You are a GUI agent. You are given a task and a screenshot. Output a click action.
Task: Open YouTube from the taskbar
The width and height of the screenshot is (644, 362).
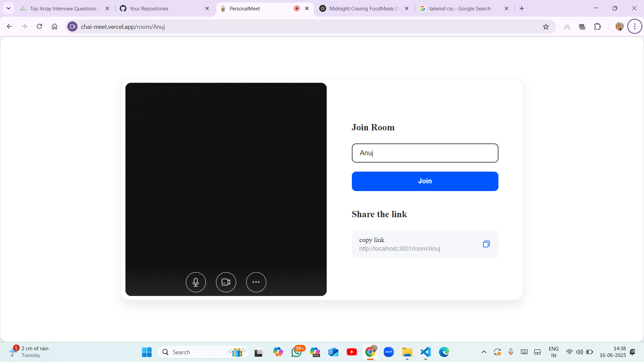click(x=352, y=352)
